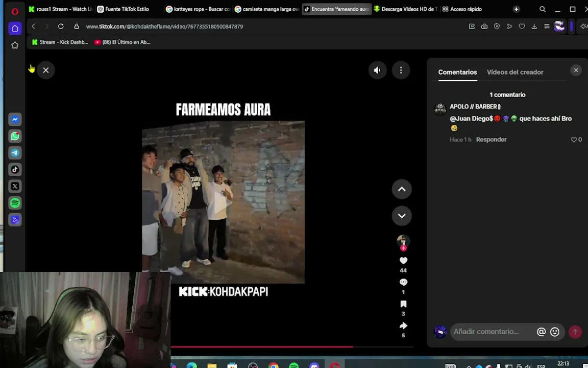Open the ad blocker shield icon
Image resolution: width=588 pixels, height=368 pixels.
pos(497,26)
